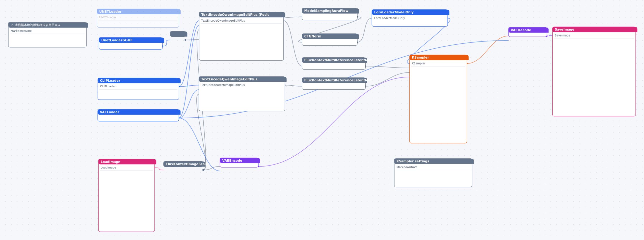Click the FluxKontextImageScale node title

pyautogui.click(x=184, y=164)
